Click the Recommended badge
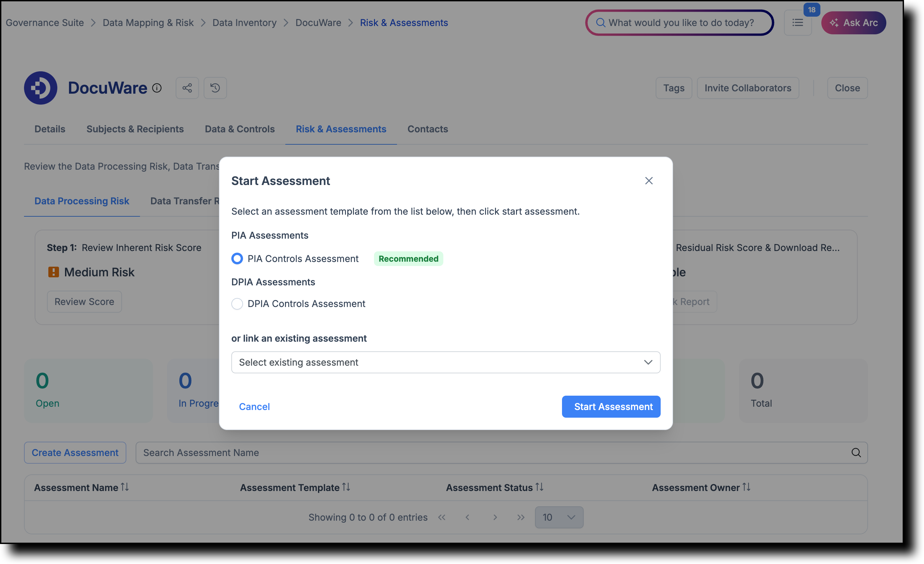The height and width of the screenshot is (564, 924). pos(408,259)
